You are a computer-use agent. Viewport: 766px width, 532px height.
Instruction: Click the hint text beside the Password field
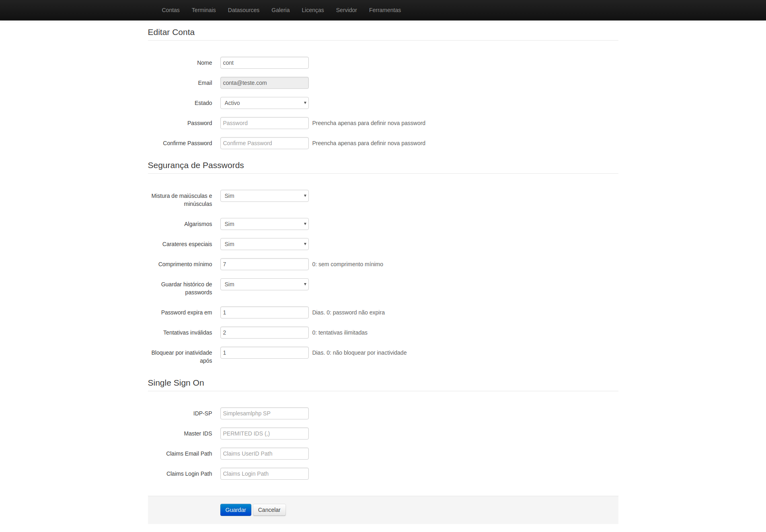tap(369, 123)
